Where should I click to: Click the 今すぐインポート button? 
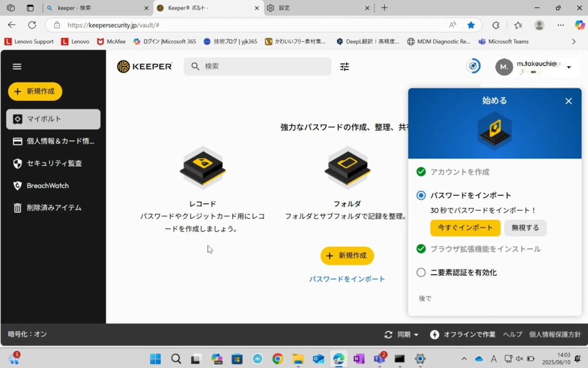pos(465,228)
